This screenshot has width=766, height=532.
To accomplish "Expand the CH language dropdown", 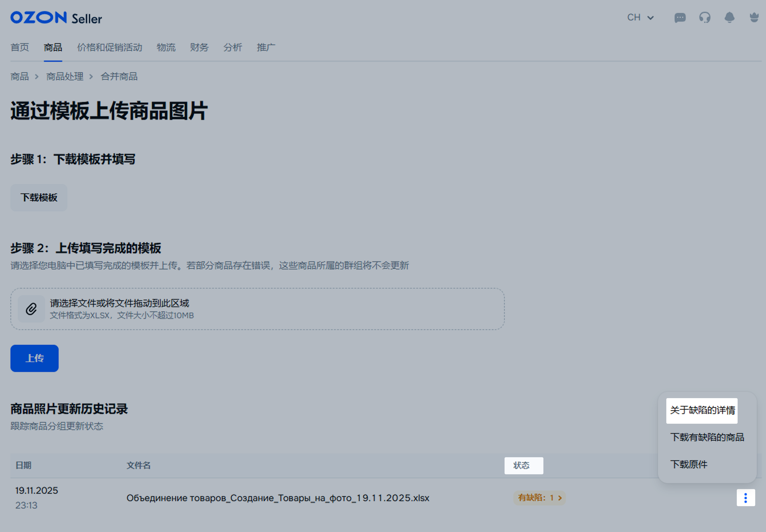I will tap(640, 17).
